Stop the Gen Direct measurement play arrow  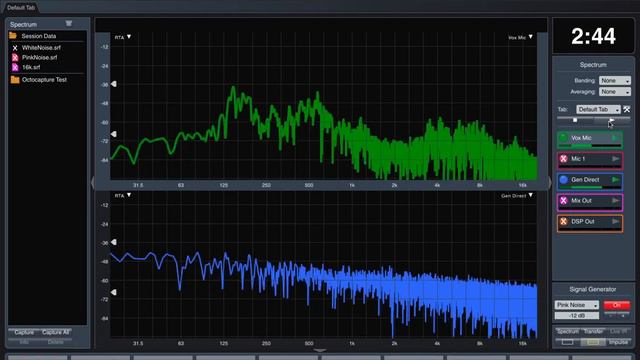(616, 180)
